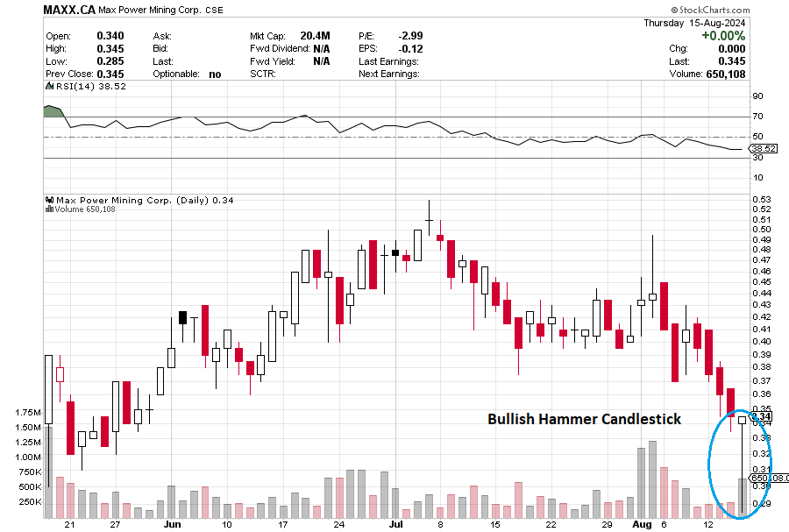
Task: Click the 250K volume axis label
Action: click(30, 502)
